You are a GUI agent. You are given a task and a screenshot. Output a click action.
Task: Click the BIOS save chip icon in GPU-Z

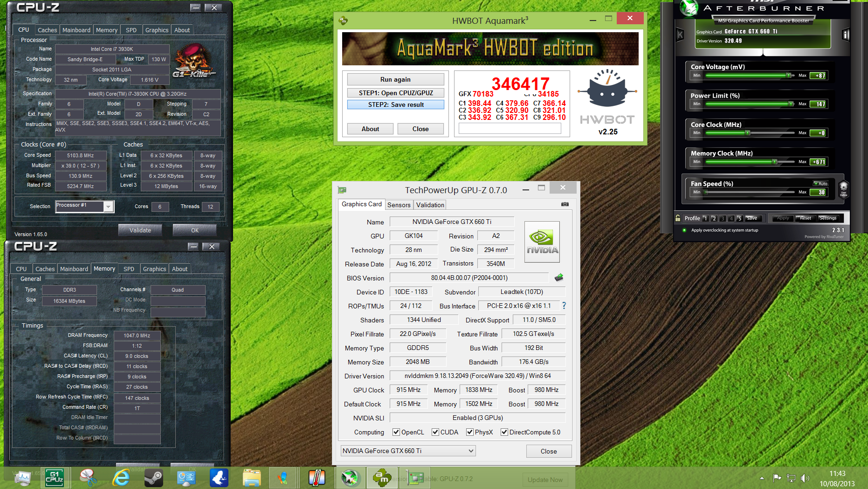click(559, 278)
